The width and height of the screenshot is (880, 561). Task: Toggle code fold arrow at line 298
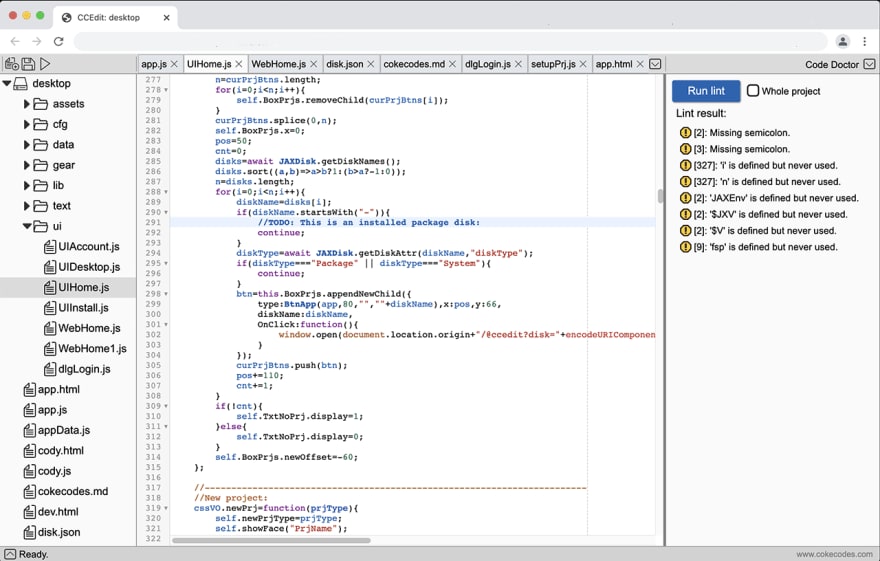[166, 294]
